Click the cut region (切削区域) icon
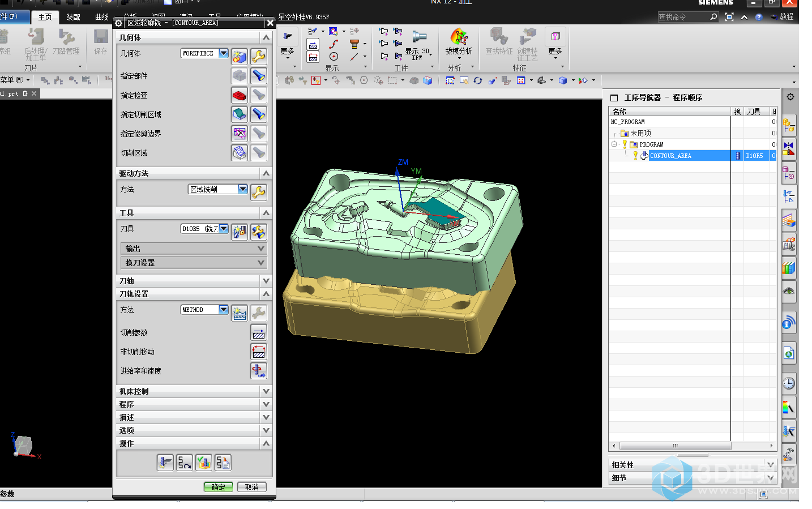812x509 pixels. pyautogui.click(x=240, y=152)
